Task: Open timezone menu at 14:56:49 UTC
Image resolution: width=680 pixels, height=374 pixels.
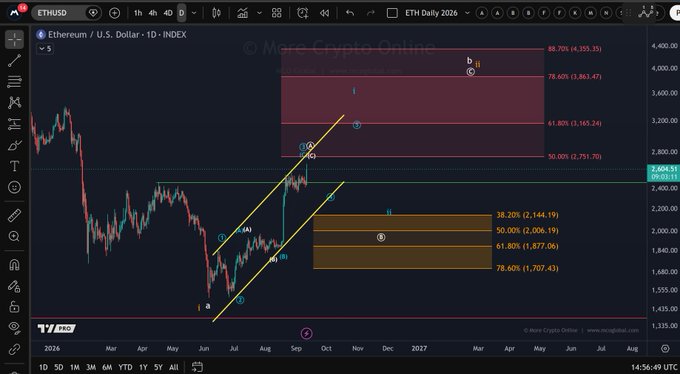Action: pyautogui.click(x=654, y=367)
